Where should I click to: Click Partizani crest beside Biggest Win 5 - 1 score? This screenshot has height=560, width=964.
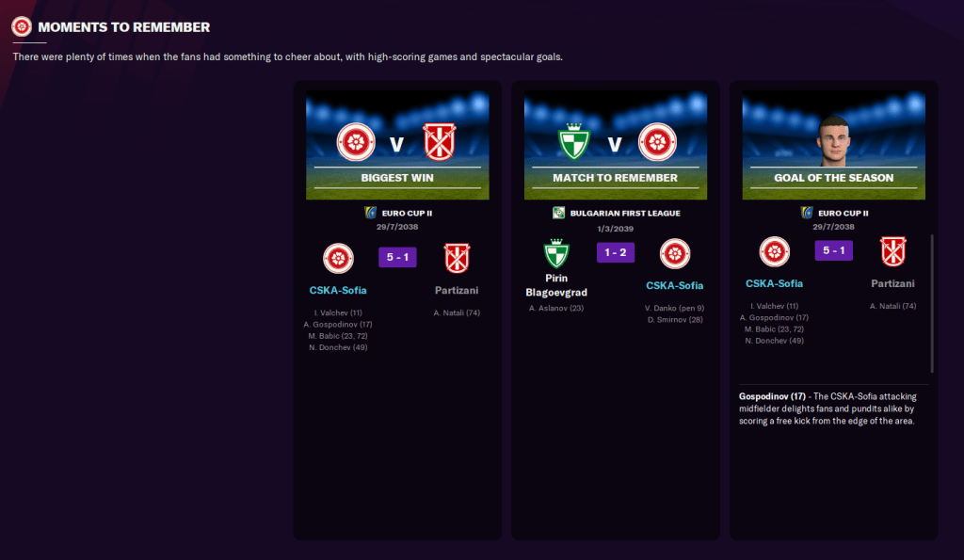(458, 258)
